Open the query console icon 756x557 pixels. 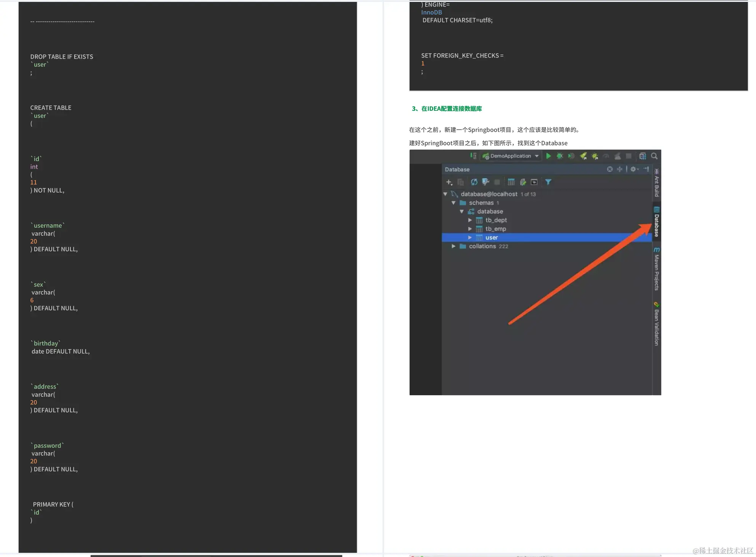(x=534, y=182)
